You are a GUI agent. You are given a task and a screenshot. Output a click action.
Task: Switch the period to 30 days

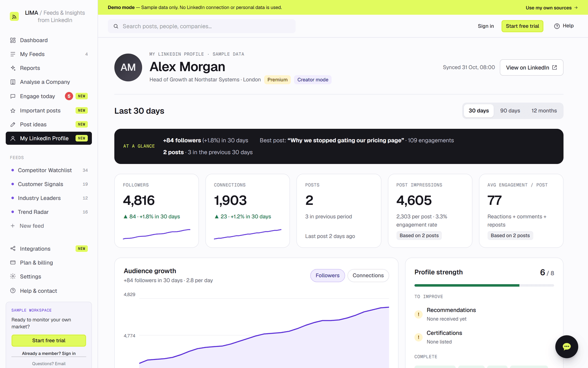tap(479, 111)
